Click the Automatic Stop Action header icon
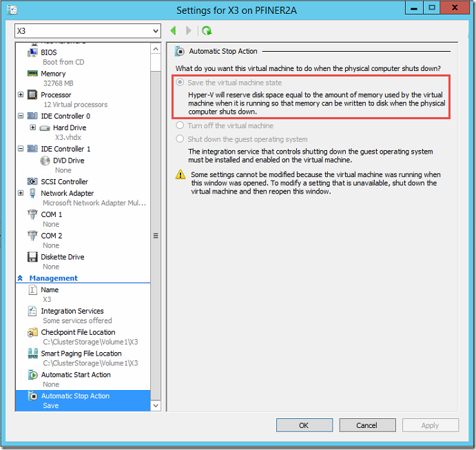 (x=180, y=52)
